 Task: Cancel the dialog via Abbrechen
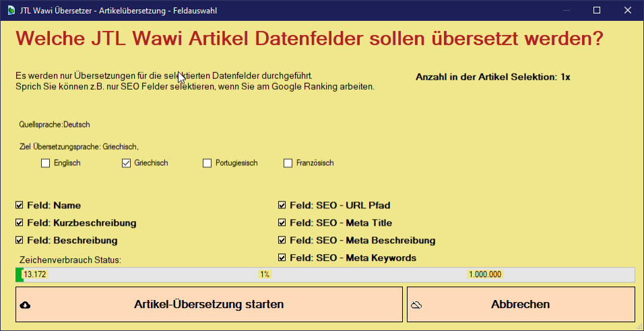click(x=521, y=305)
